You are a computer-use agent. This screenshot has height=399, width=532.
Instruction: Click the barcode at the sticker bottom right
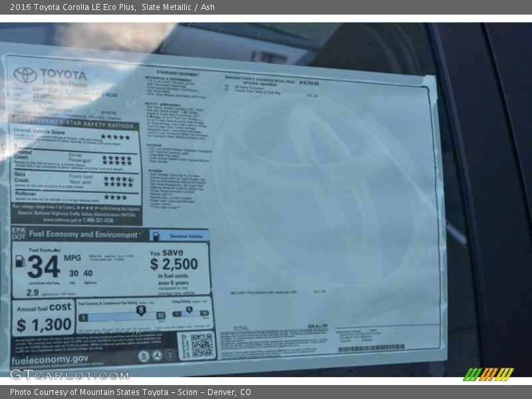[371, 348]
